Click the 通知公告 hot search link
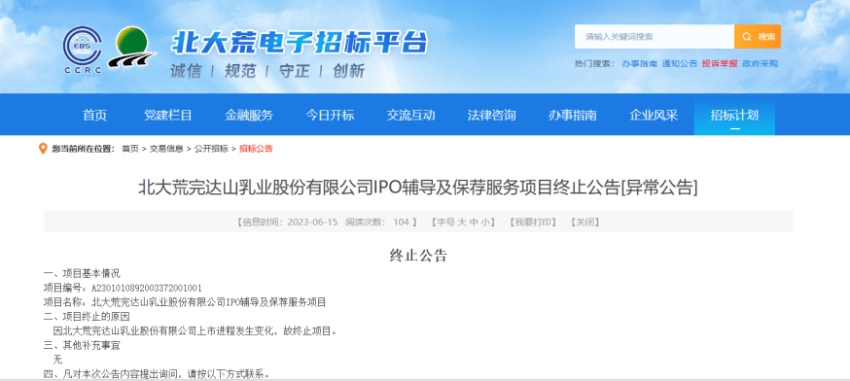Image resolution: width=850 pixels, height=381 pixels. click(680, 63)
